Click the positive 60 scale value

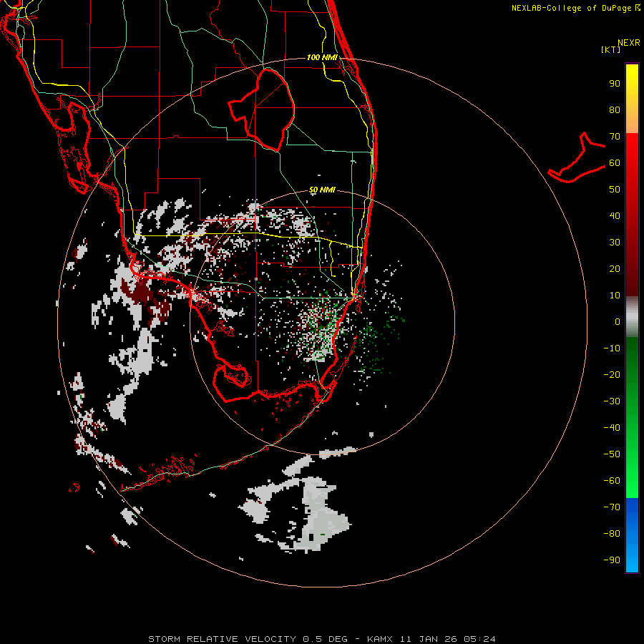coord(615,163)
